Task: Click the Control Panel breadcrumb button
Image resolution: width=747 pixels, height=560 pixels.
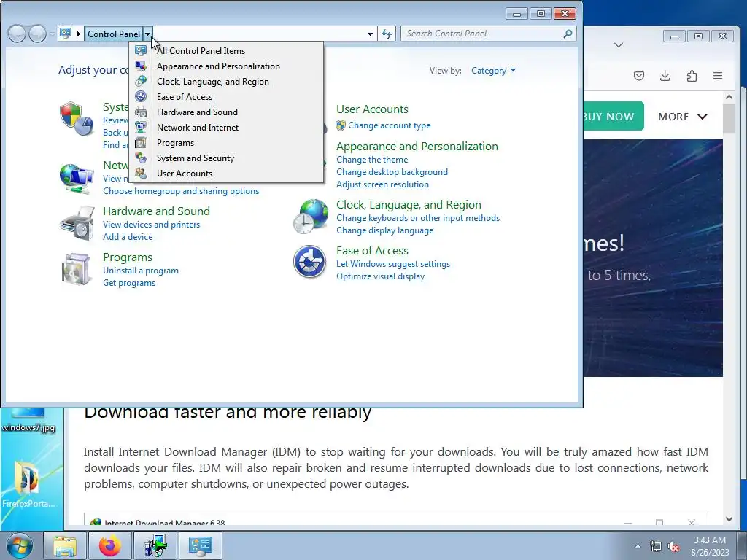Action: pos(114,34)
